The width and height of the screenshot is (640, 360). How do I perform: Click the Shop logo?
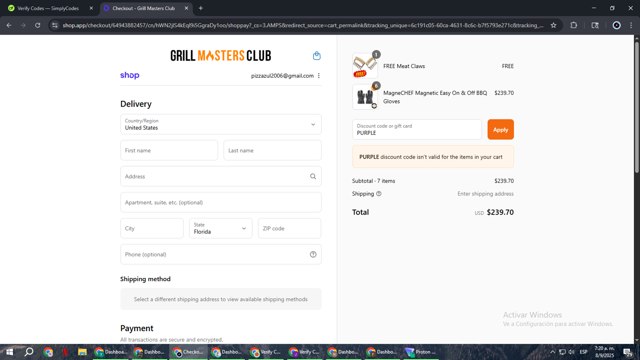(130, 75)
